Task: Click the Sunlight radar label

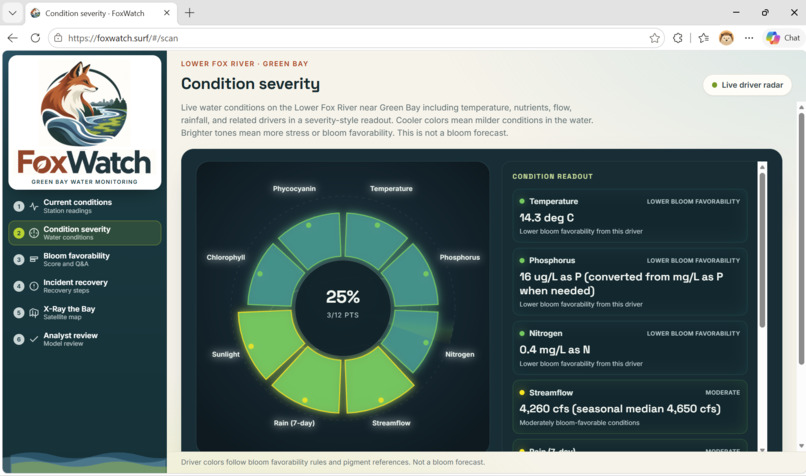Action: click(x=226, y=354)
